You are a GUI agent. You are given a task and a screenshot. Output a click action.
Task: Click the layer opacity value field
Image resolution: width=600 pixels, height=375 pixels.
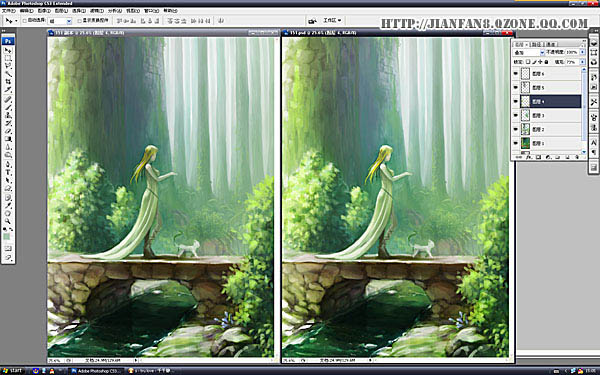coord(572,52)
